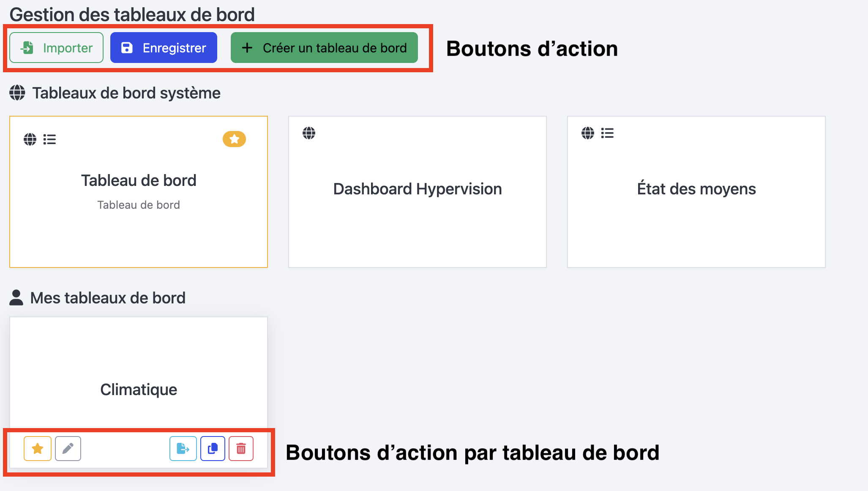Click the globe icon on Dashboard Hypervision
The image size is (868, 491).
coord(309,133)
